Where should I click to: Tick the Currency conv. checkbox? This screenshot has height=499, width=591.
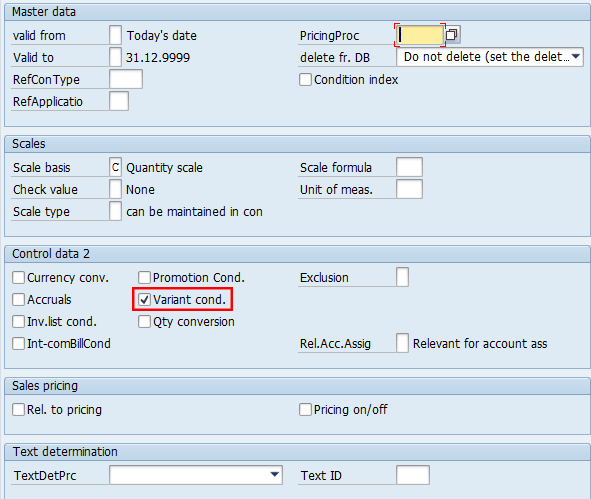tap(18, 277)
